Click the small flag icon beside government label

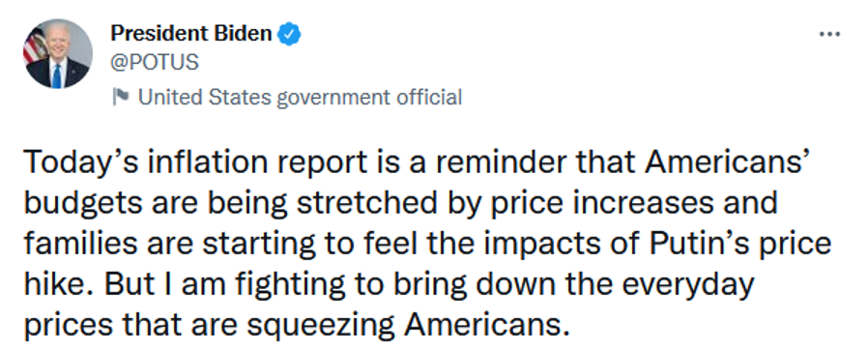pyautogui.click(x=120, y=98)
